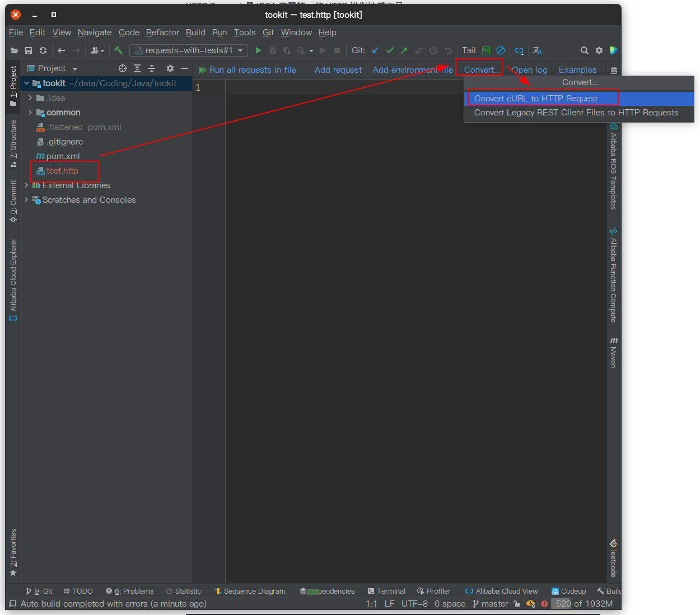700x615 pixels.
Task: Collapse the tookit root project node
Action: pos(26,83)
